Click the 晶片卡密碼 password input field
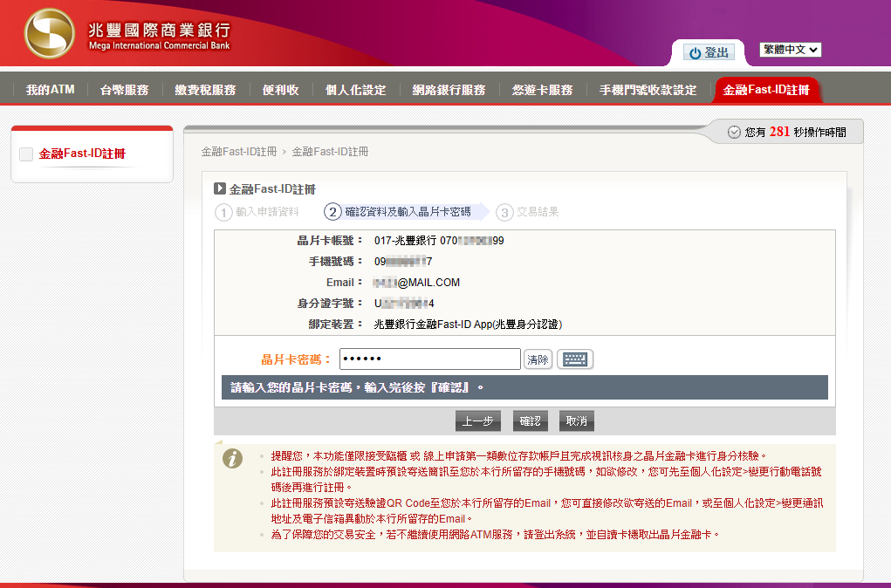This screenshot has height=588, width=891. point(430,359)
